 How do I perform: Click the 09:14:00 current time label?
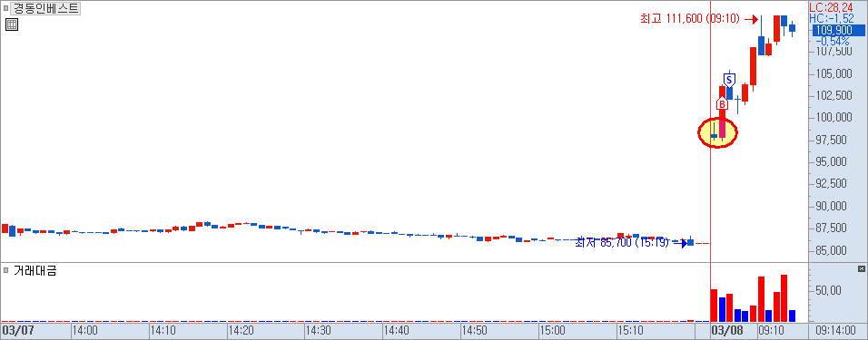[x=837, y=331]
